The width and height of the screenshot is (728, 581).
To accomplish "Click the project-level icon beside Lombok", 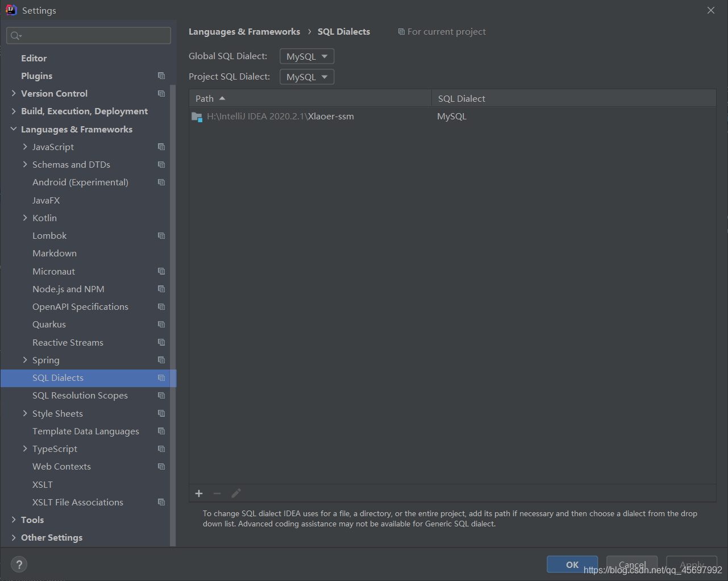I will (x=161, y=235).
